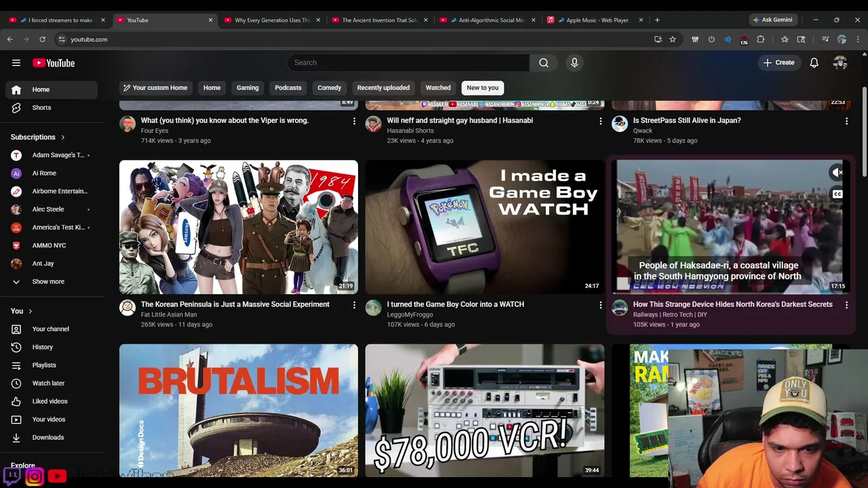Click Qwack channel name
Image resolution: width=868 pixels, height=488 pixels.
coord(643,131)
